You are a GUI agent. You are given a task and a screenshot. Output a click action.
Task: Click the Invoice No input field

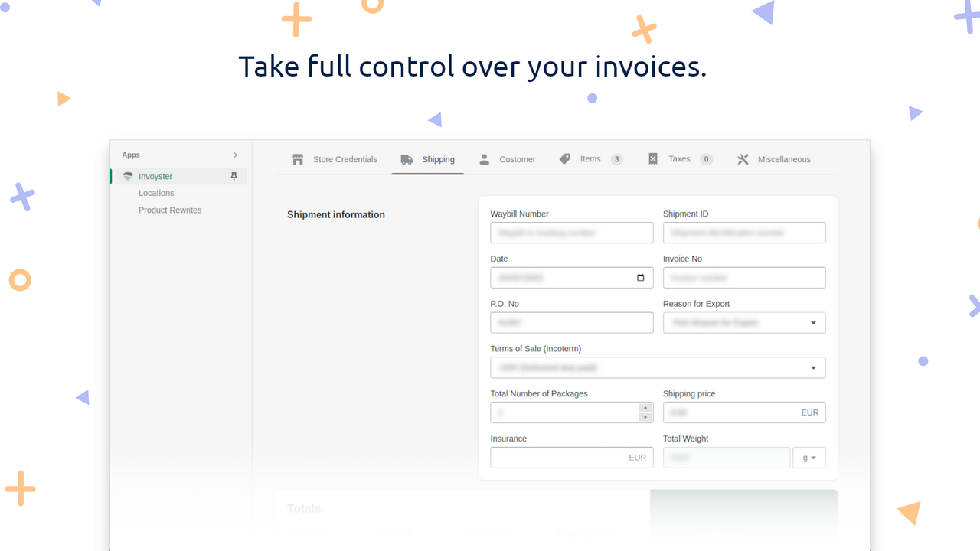tap(744, 278)
